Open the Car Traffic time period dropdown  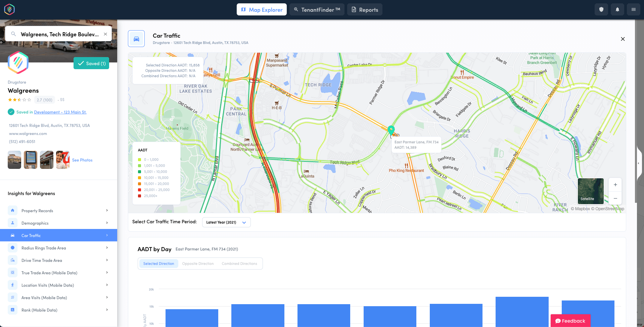(226, 222)
